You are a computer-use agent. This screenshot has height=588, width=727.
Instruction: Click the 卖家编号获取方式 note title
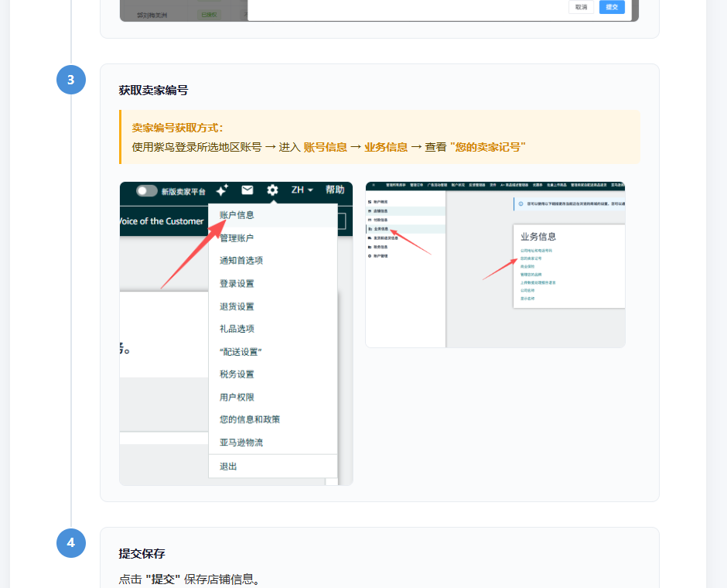click(177, 128)
